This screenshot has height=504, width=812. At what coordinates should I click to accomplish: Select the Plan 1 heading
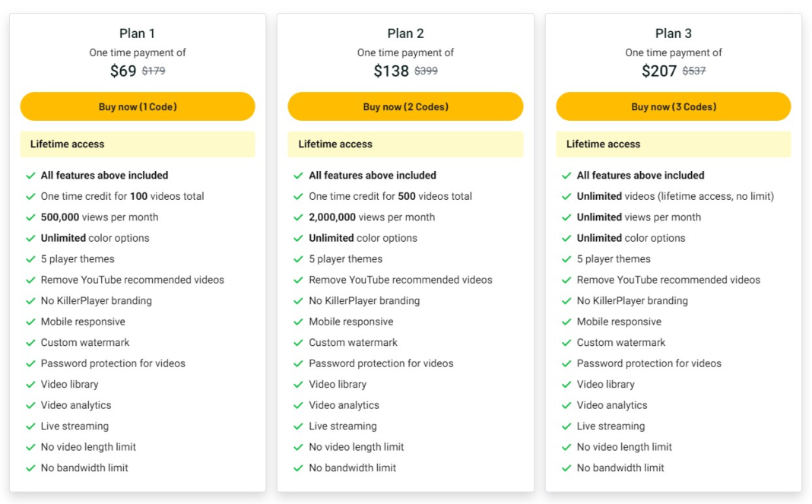coord(138,33)
